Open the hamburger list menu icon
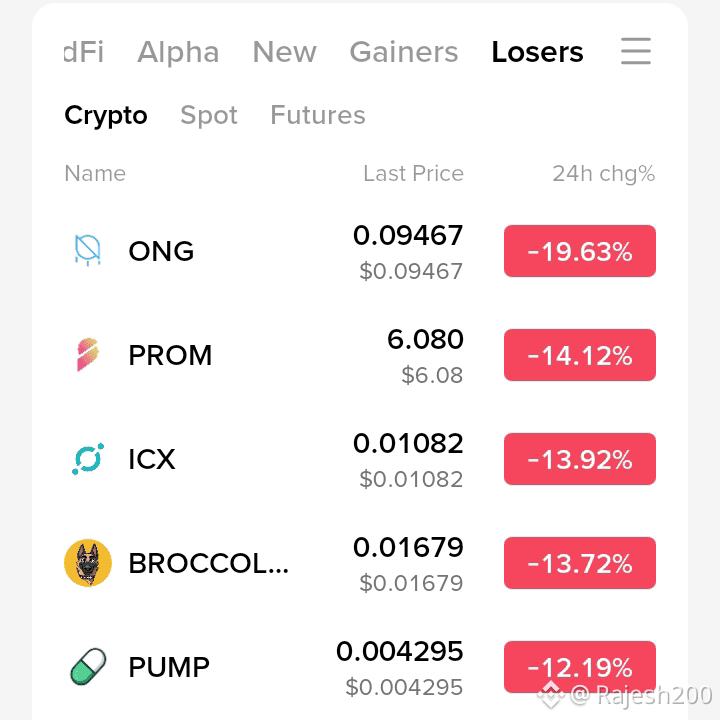The width and height of the screenshot is (720, 720). click(x=636, y=51)
